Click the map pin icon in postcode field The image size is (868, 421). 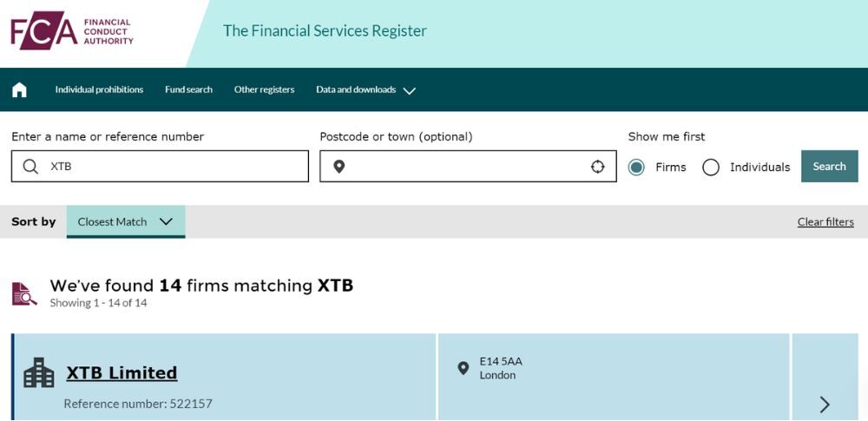point(339,167)
